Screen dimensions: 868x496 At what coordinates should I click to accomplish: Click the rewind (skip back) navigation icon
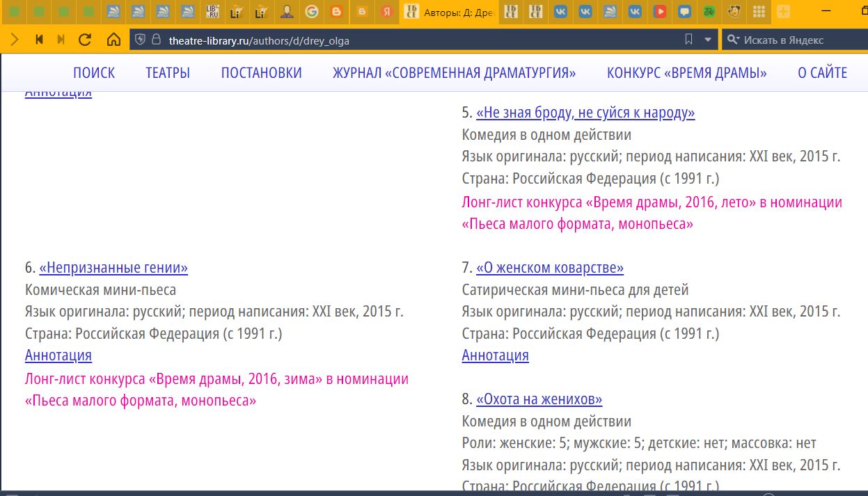click(39, 40)
